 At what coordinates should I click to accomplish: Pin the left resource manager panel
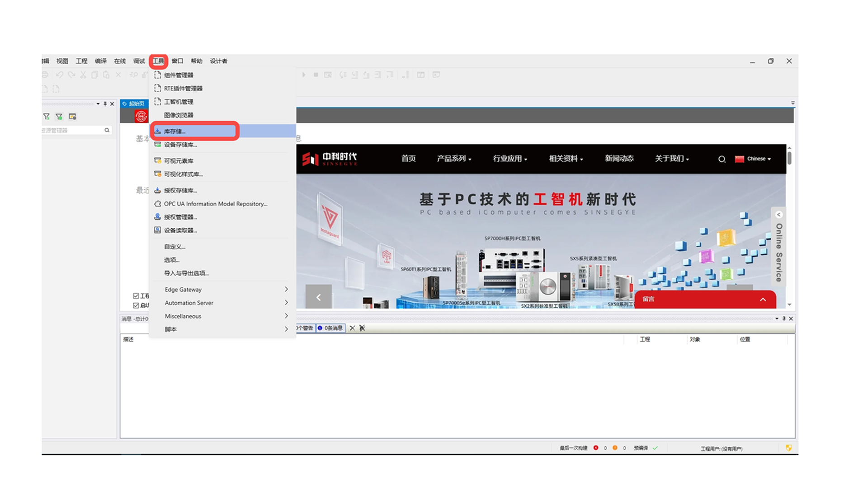click(105, 104)
